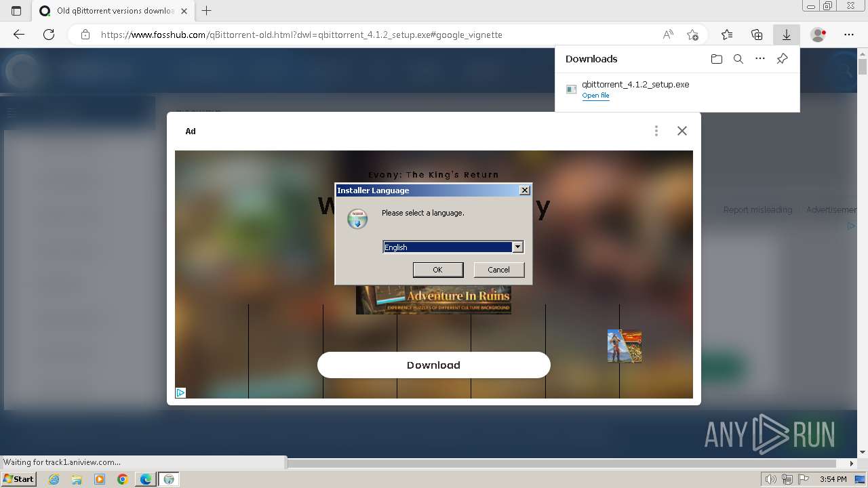This screenshot has height=488, width=868.
Task: Open the ad options three-dot menu
Action: pyautogui.click(x=656, y=131)
